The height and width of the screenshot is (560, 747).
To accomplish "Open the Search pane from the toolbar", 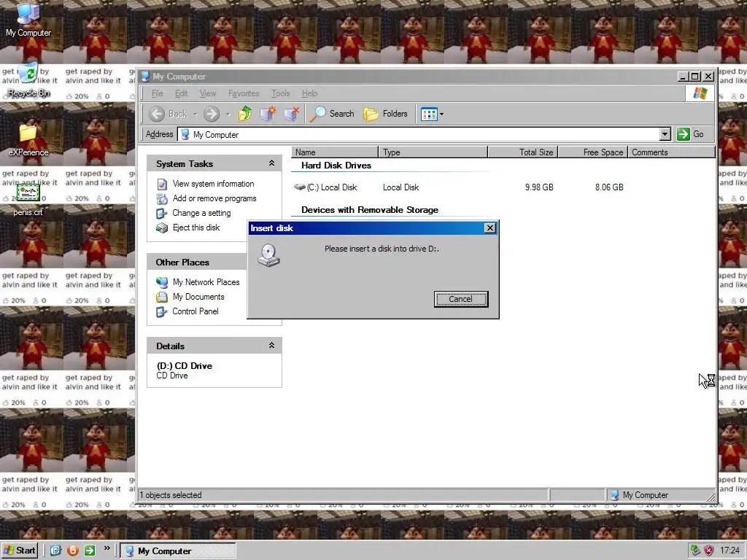I will pos(332,114).
